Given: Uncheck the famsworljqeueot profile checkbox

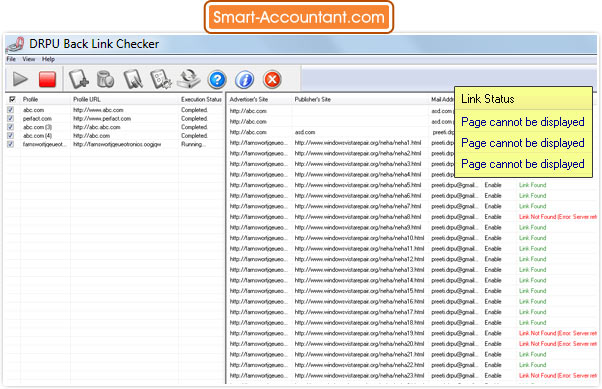Looking at the screenshot, I should [10, 144].
